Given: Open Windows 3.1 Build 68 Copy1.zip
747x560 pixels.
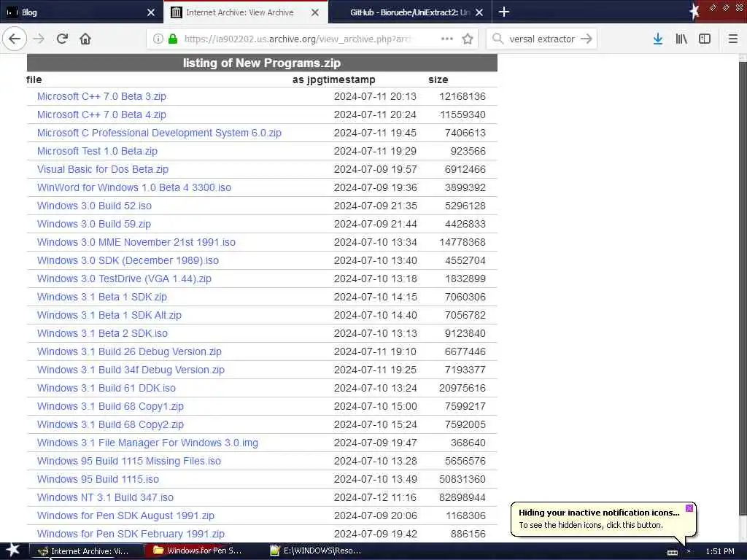Looking at the screenshot, I should tap(110, 406).
